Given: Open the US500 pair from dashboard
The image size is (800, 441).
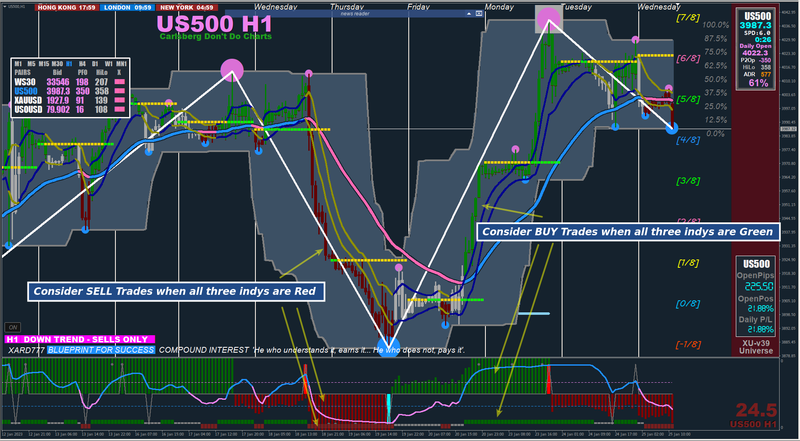Looking at the screenshot, I should pyautogui.click(x=26, y=91).
